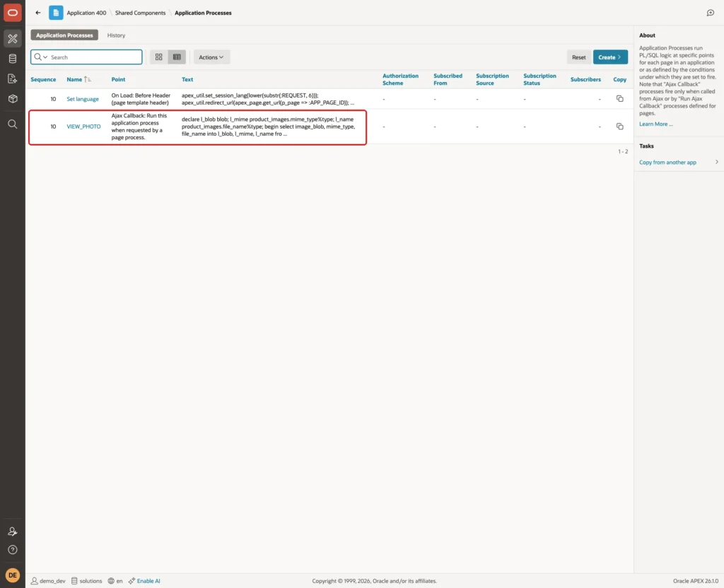Click the 'declare l_blob blob' text cell
724x588 pixels.
[268, 127]
